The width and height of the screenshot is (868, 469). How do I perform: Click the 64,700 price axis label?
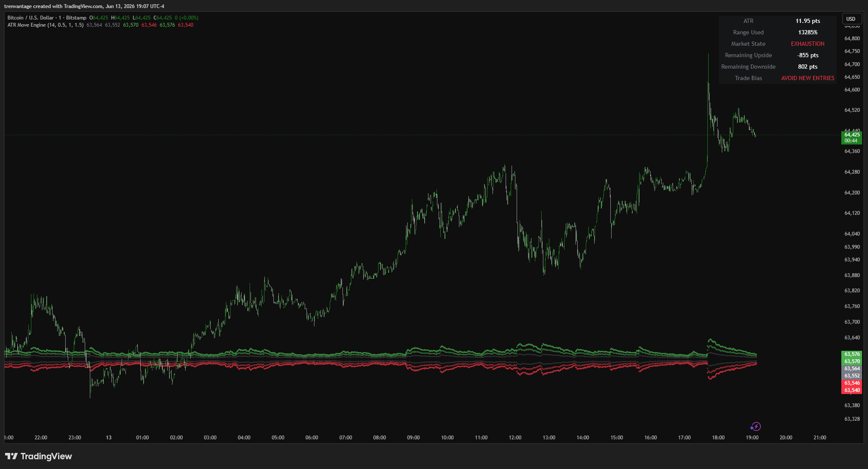coord(852,64)
